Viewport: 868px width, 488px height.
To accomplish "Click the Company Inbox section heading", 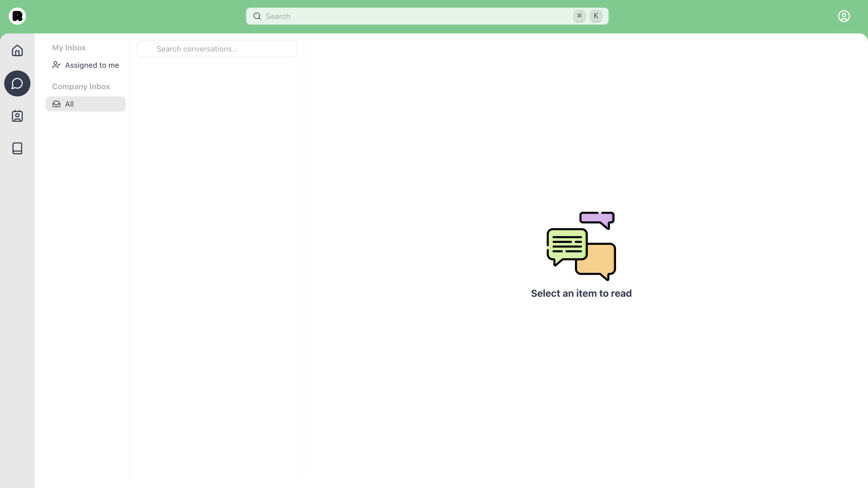I will (81, 86).
